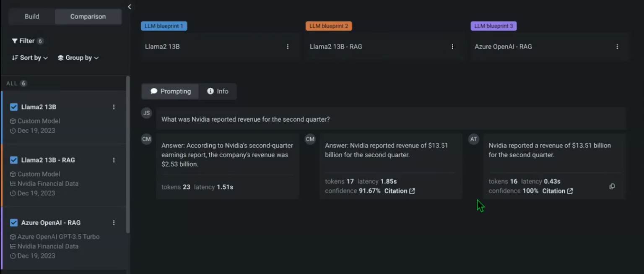Uncheck the Llama2 13B checkbox
The height and width of the screenshot is (274, 644).
14,107
